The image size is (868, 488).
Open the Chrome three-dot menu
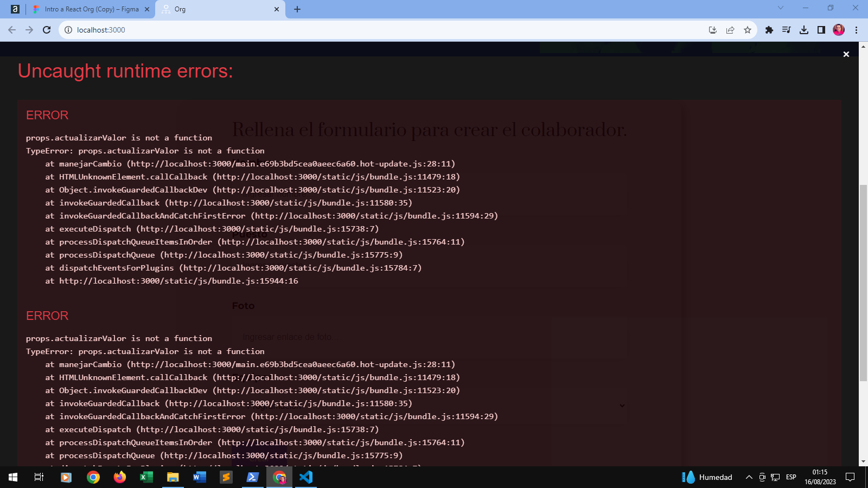tap(856, 30)
